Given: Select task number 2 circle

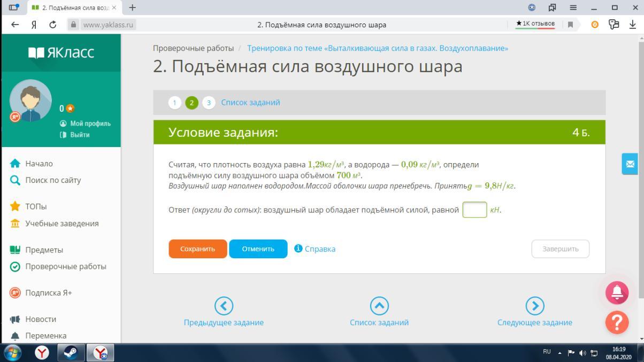Looking at the screenshot, I should tap(191, 103).
